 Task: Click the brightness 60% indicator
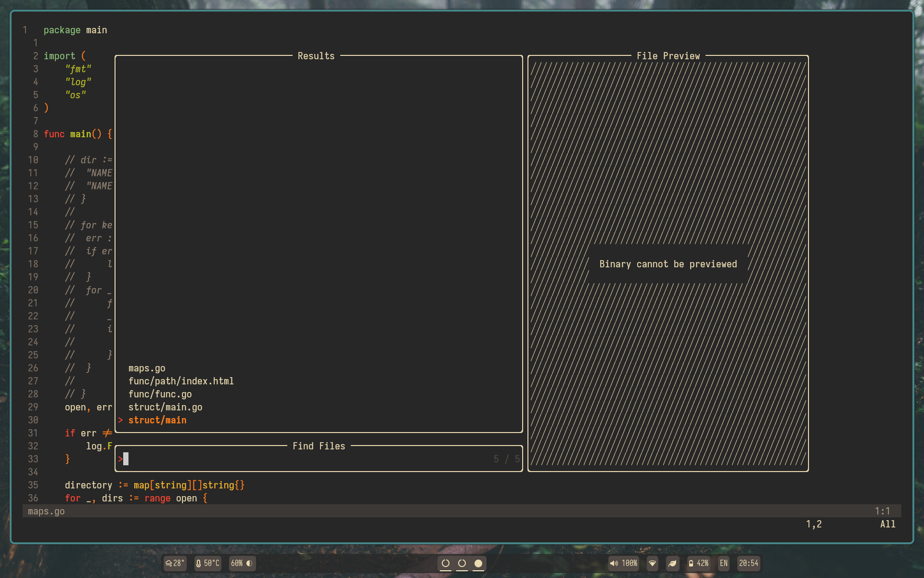point(242,563)
